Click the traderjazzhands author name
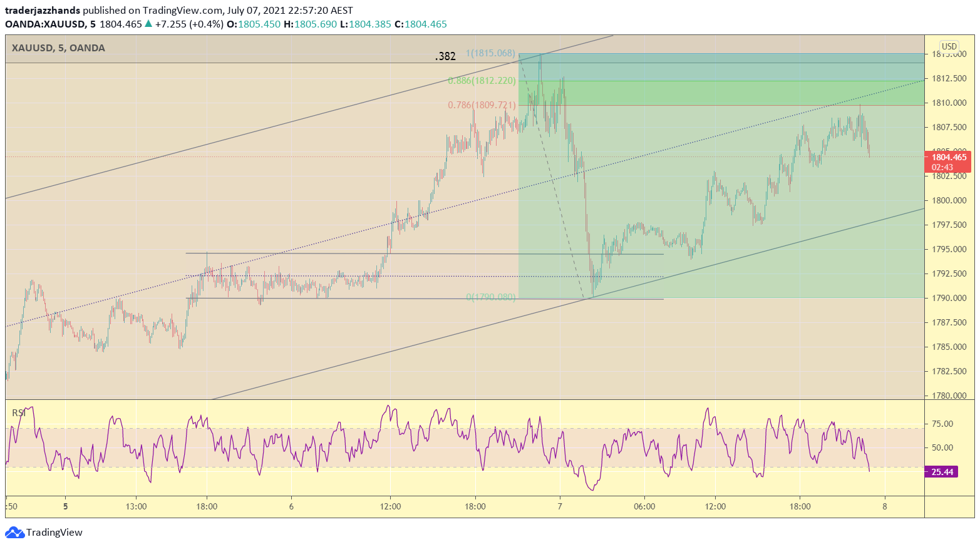Screen dimensions: 980x547 point(43,11)
